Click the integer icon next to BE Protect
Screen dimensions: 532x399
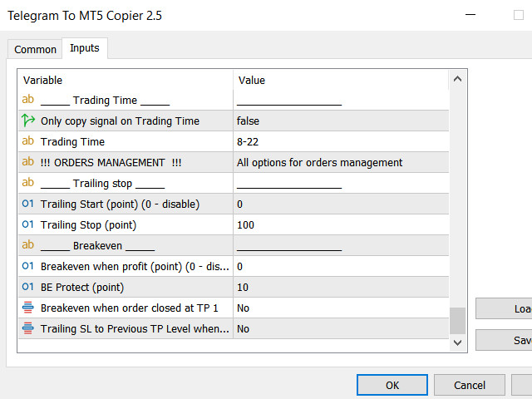[x=28, y=287]
